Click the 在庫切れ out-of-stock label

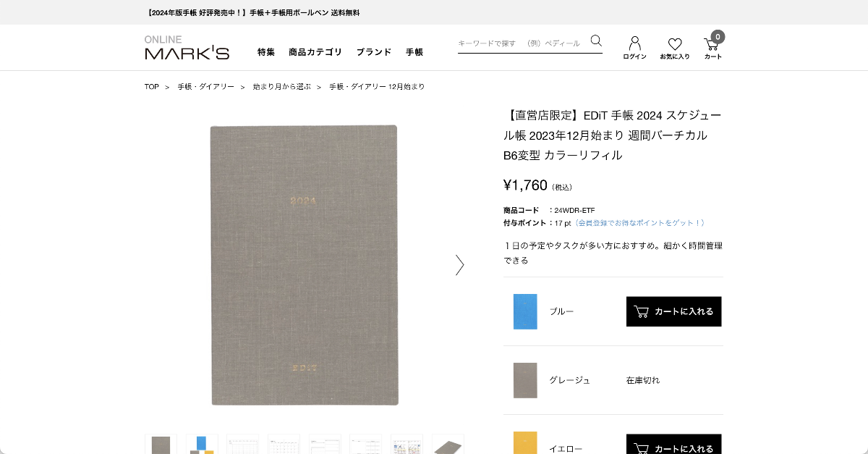click(643, 380)
